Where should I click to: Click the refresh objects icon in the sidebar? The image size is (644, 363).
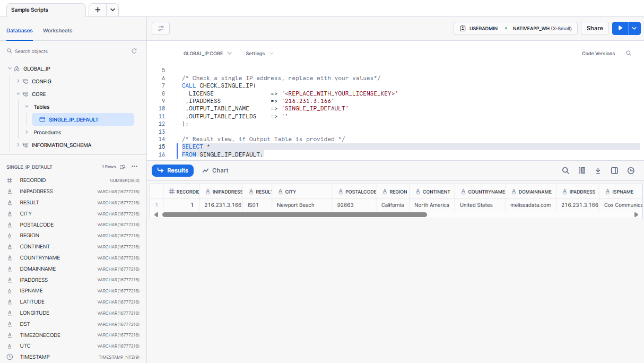click(134, 51)
